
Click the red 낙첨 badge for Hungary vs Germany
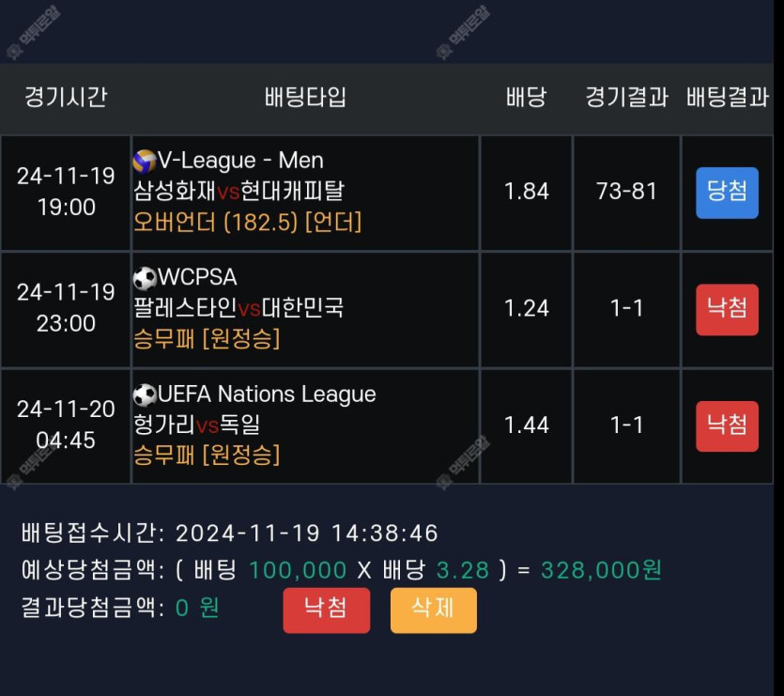(727, 426)
